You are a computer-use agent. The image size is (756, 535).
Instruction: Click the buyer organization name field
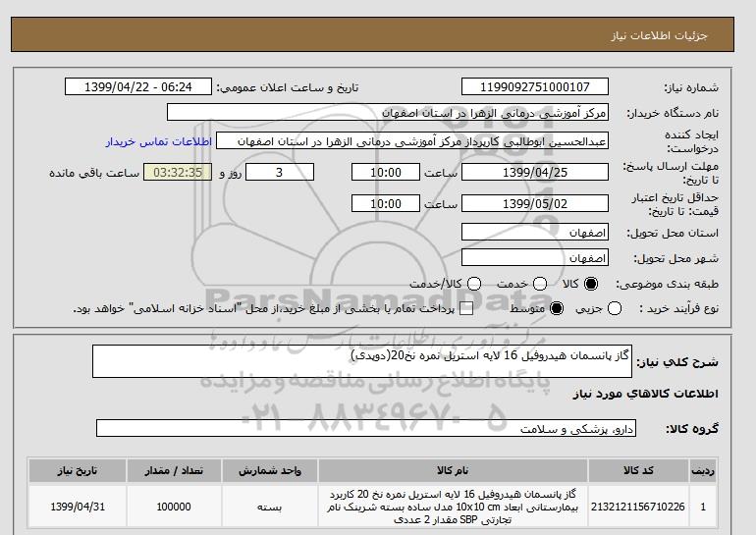(x=388, y=113)
